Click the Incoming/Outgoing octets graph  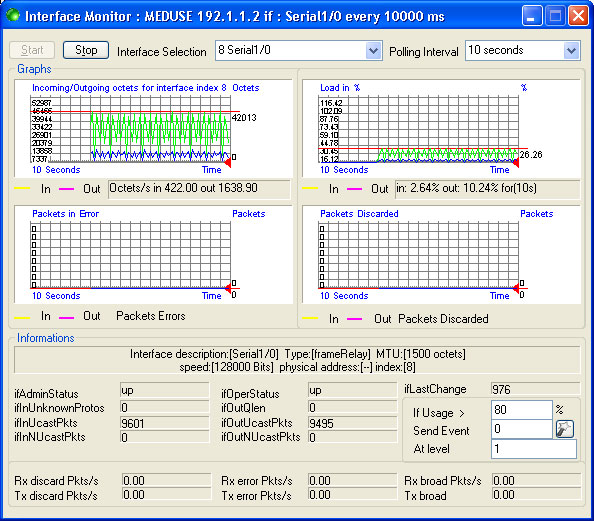153,128
